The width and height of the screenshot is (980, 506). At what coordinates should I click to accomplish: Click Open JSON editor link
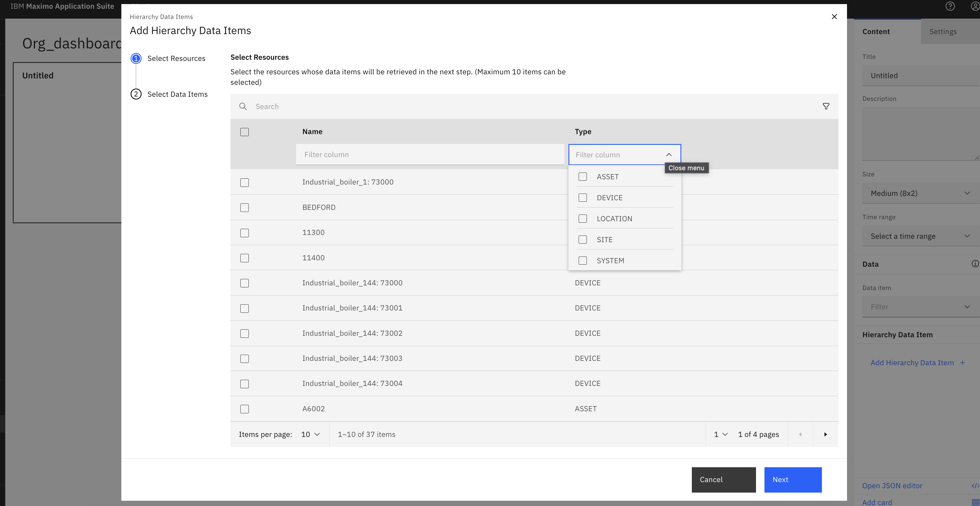(892, 486)
